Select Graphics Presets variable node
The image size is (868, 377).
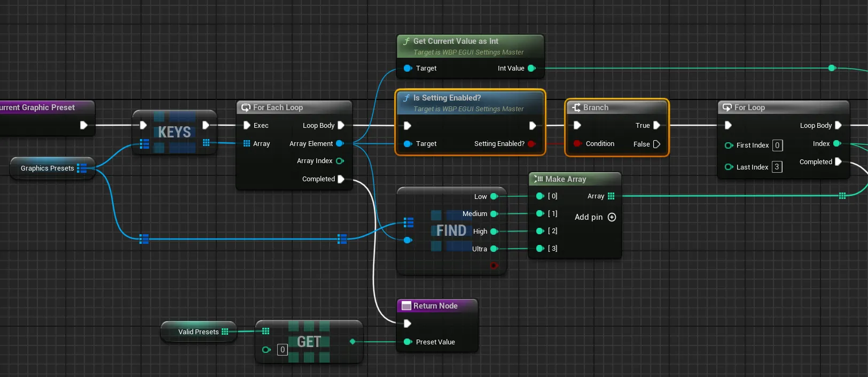pos(52,168)
